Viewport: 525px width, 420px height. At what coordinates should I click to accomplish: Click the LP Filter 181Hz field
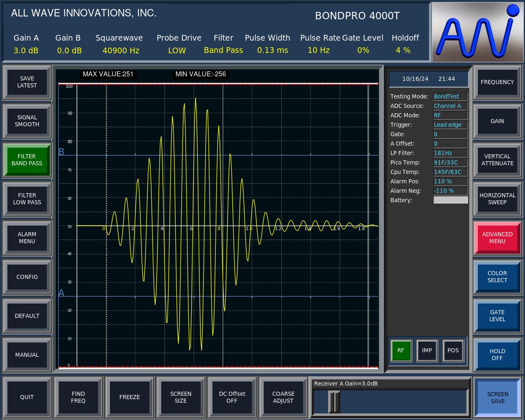pos(450,153)
